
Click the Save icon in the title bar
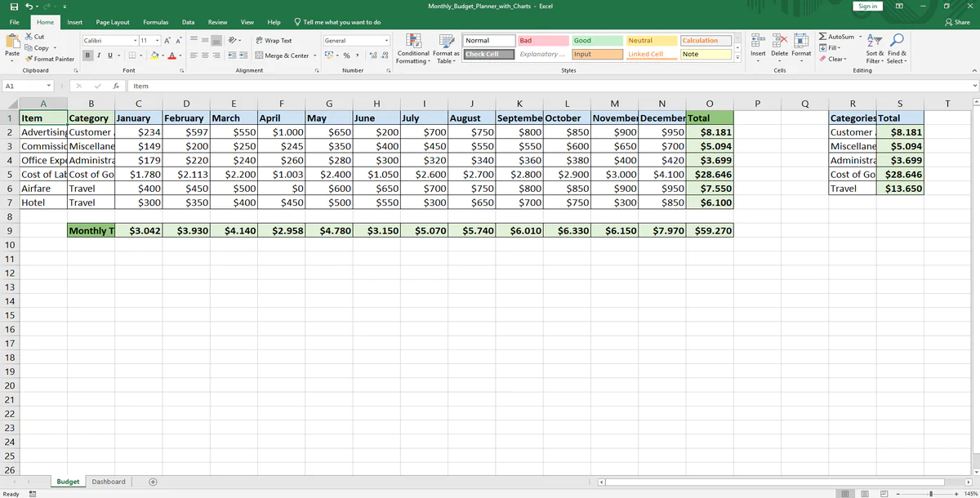click(x=15, y=7)
